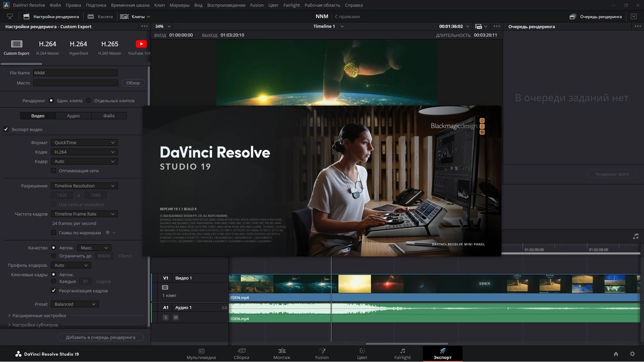Image resolution: width=644 pixels, height=362 pixels.
Task: Click Добавить в очередь рендеринга button
Action: tap(100, 337)
